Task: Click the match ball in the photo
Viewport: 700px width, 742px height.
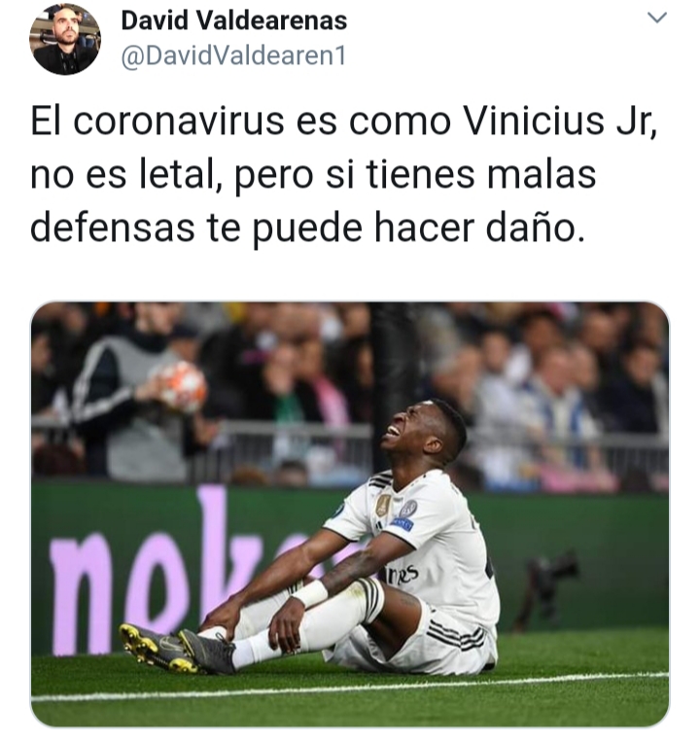Action: [x=183, y=386]
